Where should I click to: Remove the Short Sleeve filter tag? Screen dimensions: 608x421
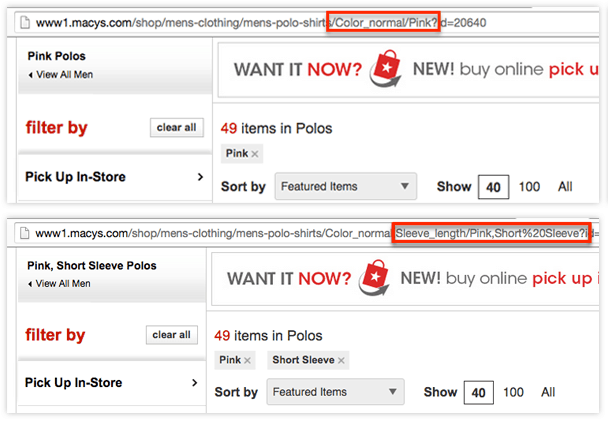[x=341, y=361]
